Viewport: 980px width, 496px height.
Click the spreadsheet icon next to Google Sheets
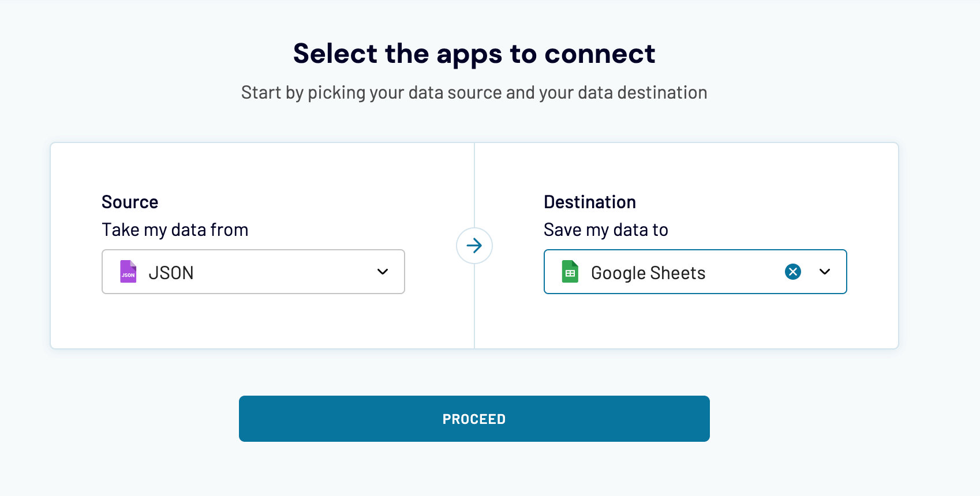click(x=570, y=272)
